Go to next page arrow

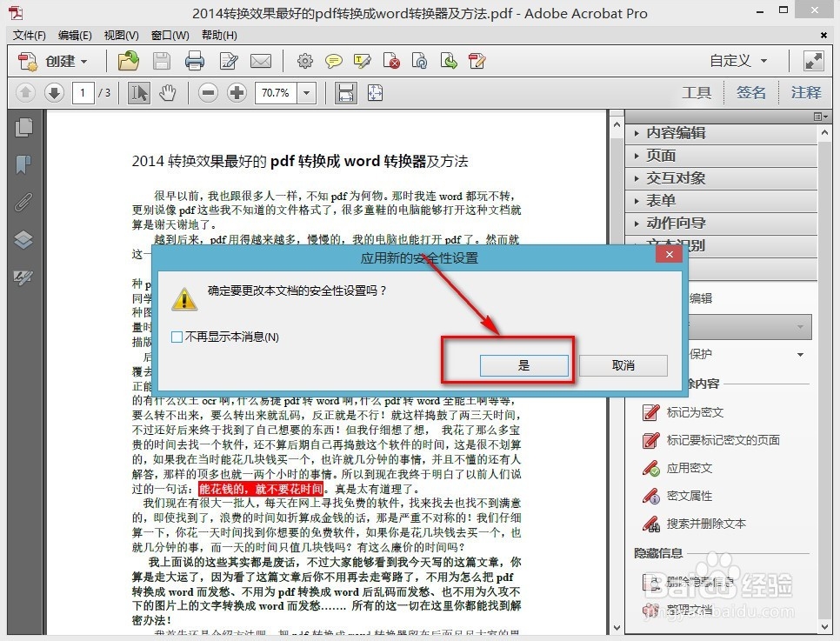[x=54, y=93]
